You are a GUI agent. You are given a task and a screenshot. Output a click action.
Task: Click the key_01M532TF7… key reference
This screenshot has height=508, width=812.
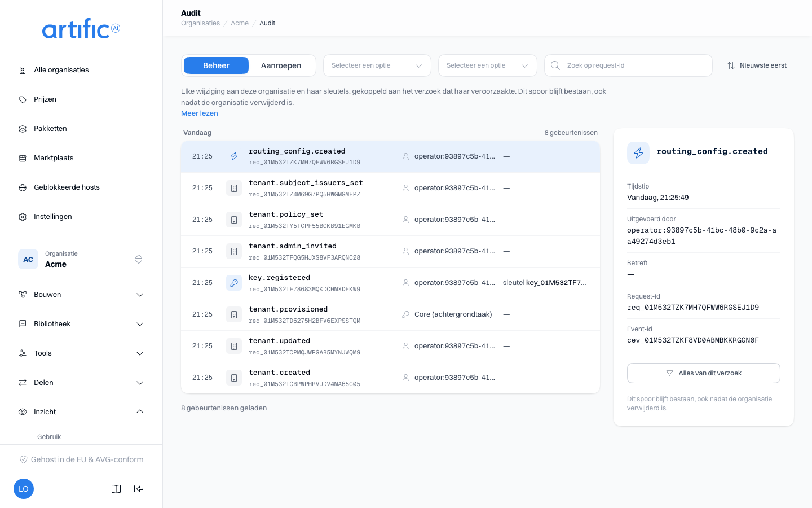click(556, 283)
